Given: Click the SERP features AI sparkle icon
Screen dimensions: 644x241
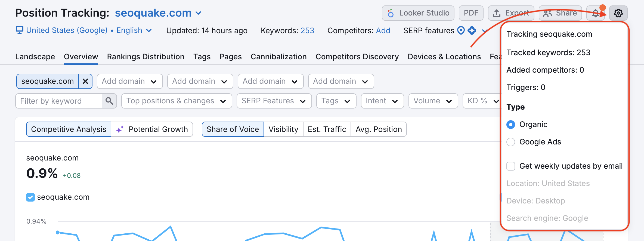Looking at the screenshot, I should 472,30.
